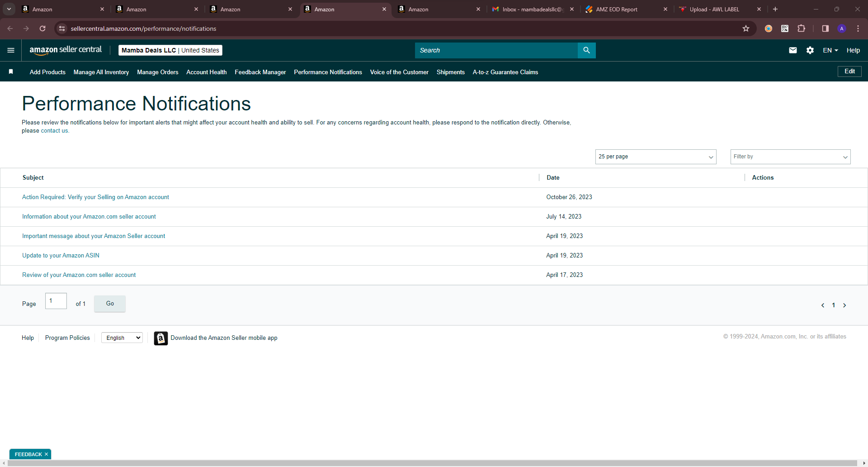This screenshot has height=467, width=868.
Task: View site information icon in address bar
Action: 62,29
